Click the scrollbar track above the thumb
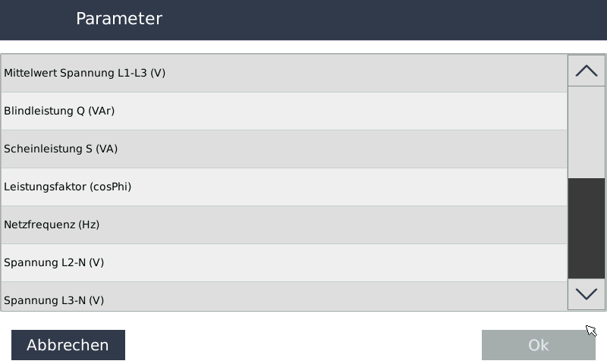This screenshot has width=607, height=364. tap(587, 132)
